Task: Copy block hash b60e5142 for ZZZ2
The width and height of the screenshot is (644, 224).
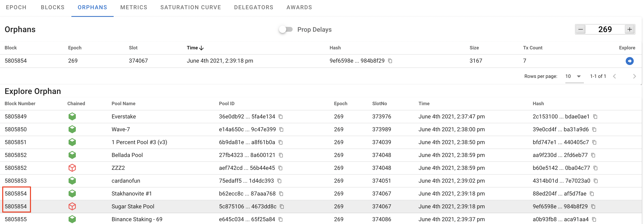Action: click(x=596, y=168)
